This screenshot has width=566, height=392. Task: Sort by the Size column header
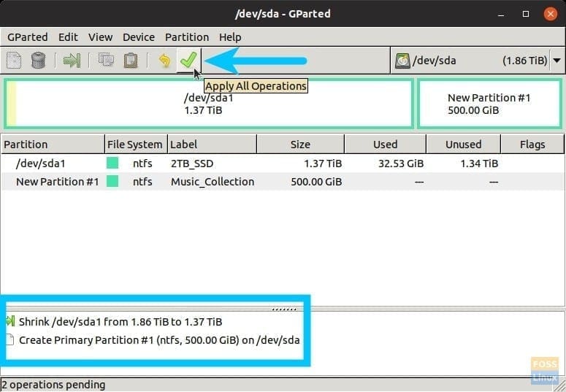[x=299, y=145]
